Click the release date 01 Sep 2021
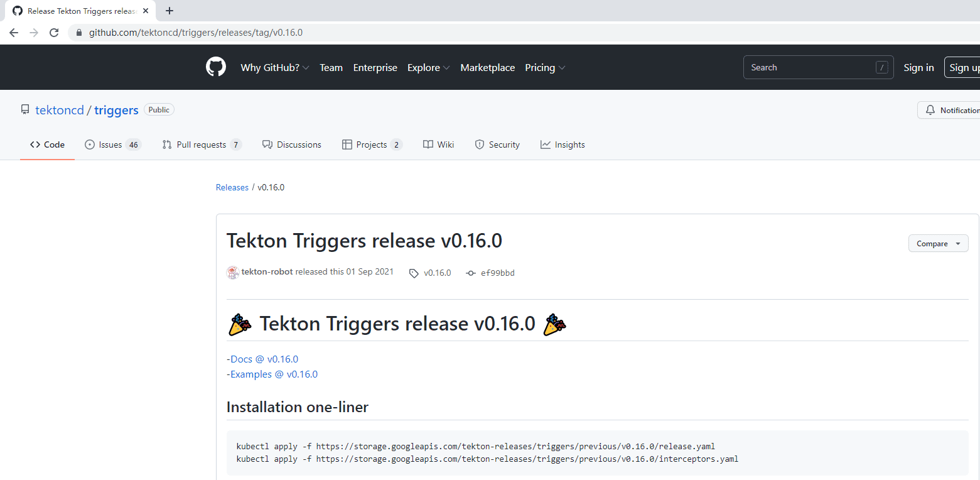The image size is (980, 480). (x=370, y=272)
